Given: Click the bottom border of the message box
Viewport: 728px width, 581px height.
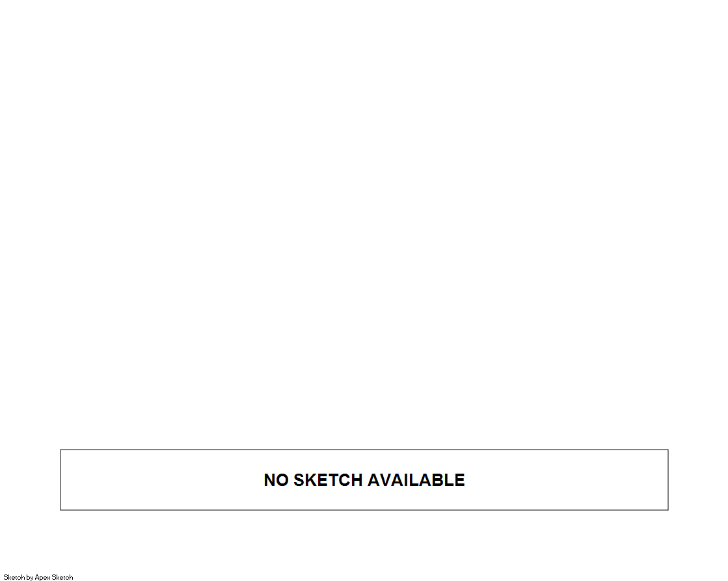Looking at the screenshot, I should (364, 510).
